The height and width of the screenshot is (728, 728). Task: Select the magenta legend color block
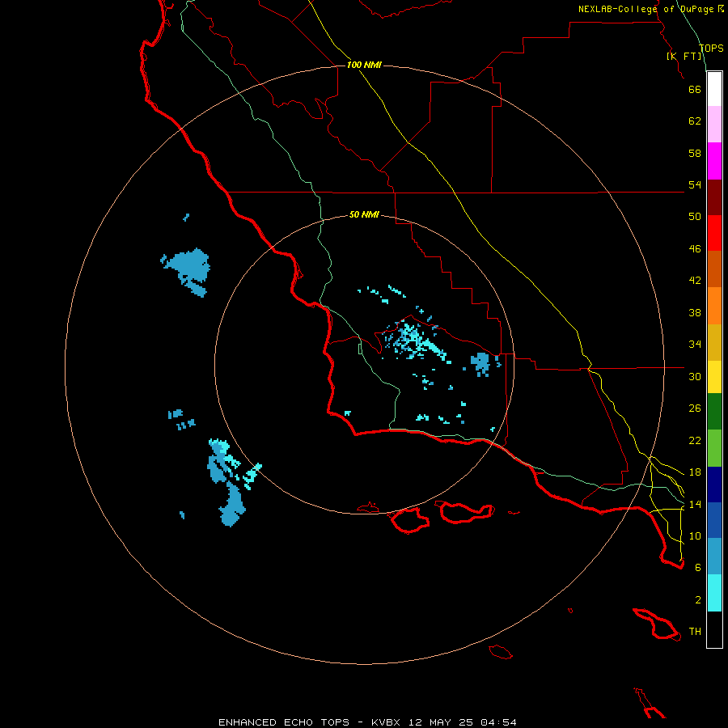[714, 161]
